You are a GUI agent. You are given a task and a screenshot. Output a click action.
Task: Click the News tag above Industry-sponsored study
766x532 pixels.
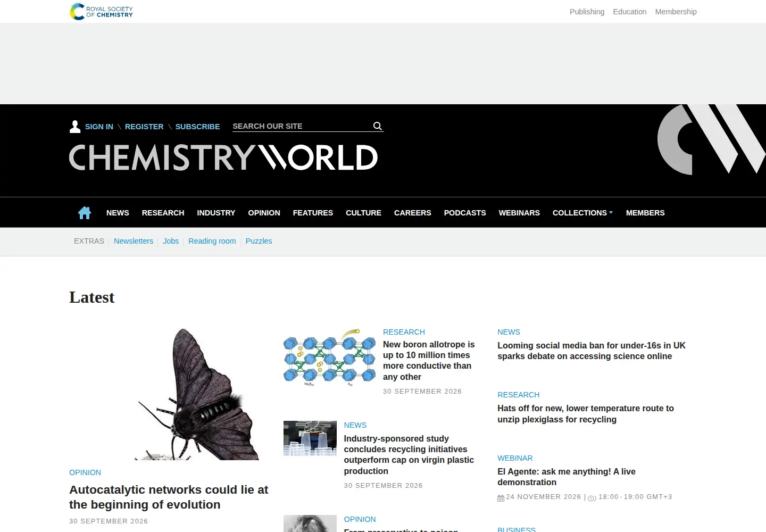(x=355, y=425)
